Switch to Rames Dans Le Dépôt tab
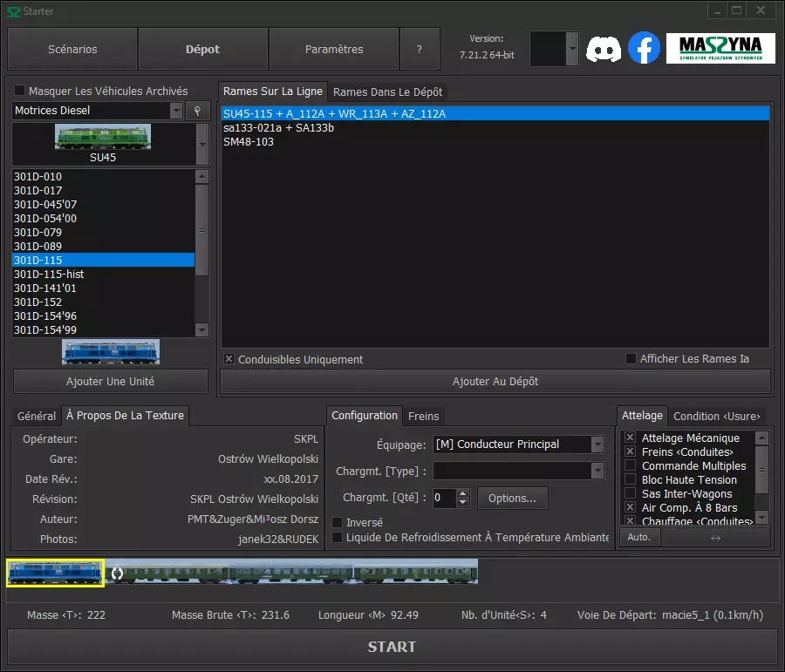 tap(387, 92)
